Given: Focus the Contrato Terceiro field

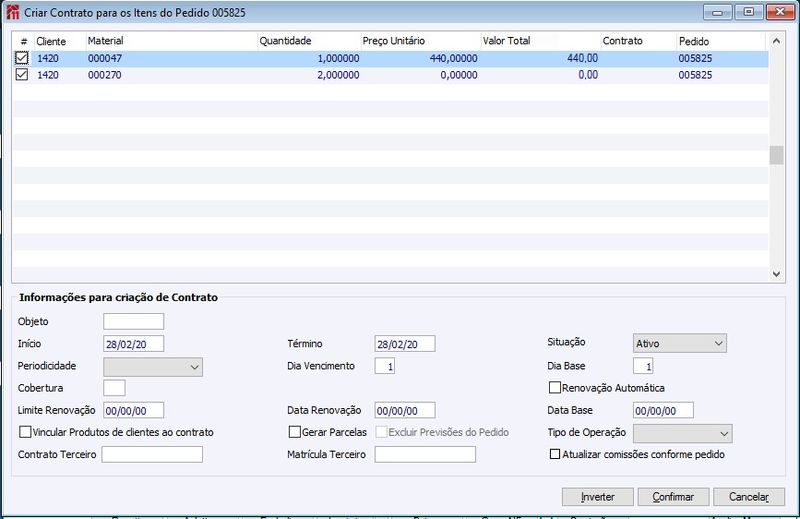Looking at the screenshot, I should coord(152,454).
